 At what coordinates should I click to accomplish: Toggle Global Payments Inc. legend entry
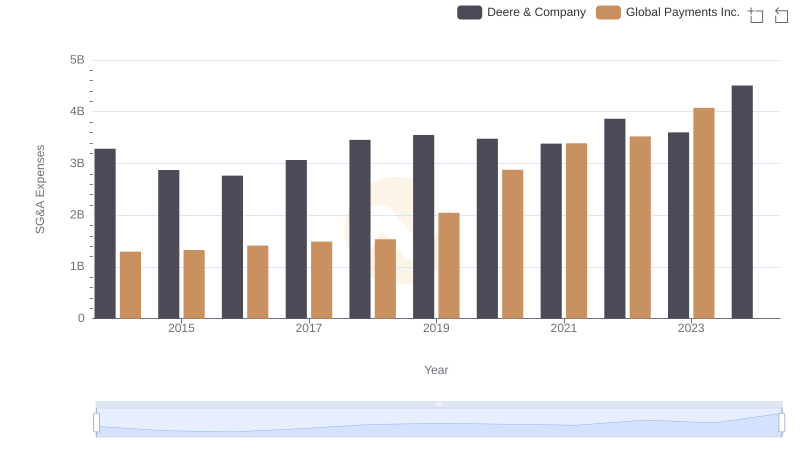[668, 12]
